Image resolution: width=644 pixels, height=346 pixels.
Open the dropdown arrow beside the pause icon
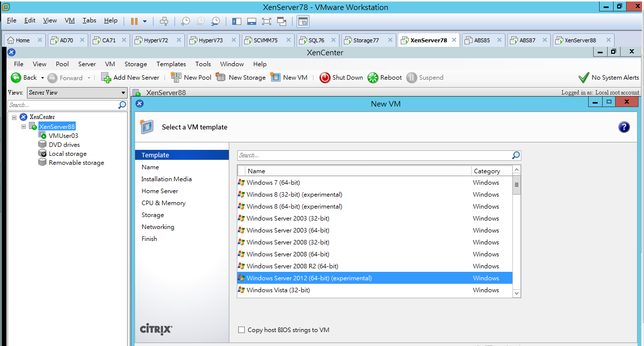(145, 21)
